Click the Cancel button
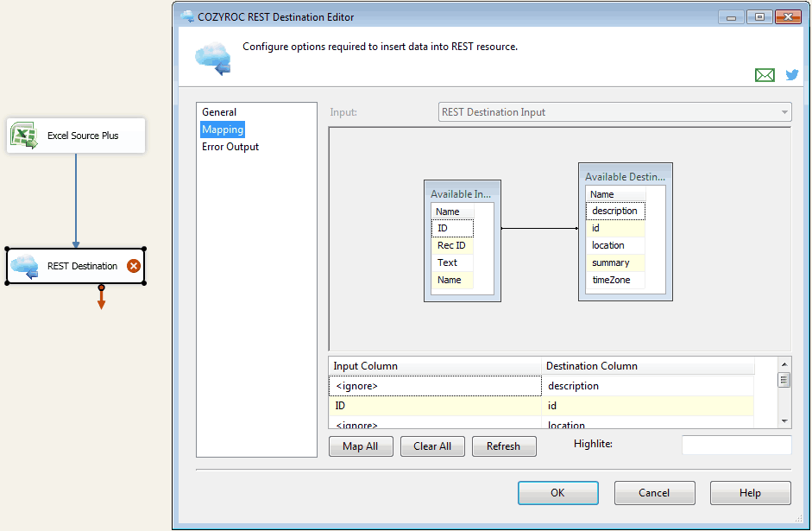This screenshot has height=531, width=812. [654, 493]
